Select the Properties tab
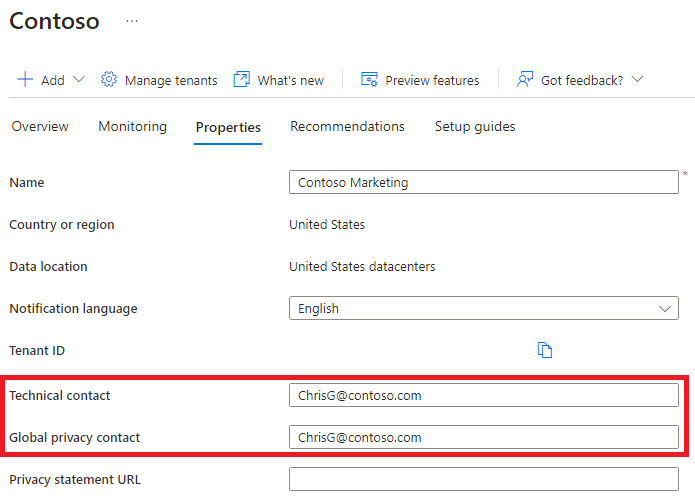Viewport: 695px width, 500px height. [228, 128]
